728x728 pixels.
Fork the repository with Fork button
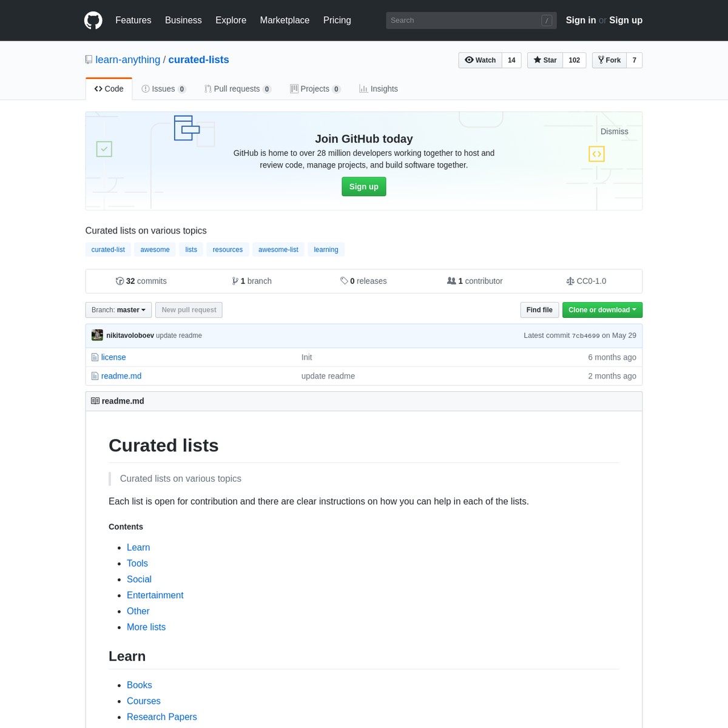pos(609,60)
